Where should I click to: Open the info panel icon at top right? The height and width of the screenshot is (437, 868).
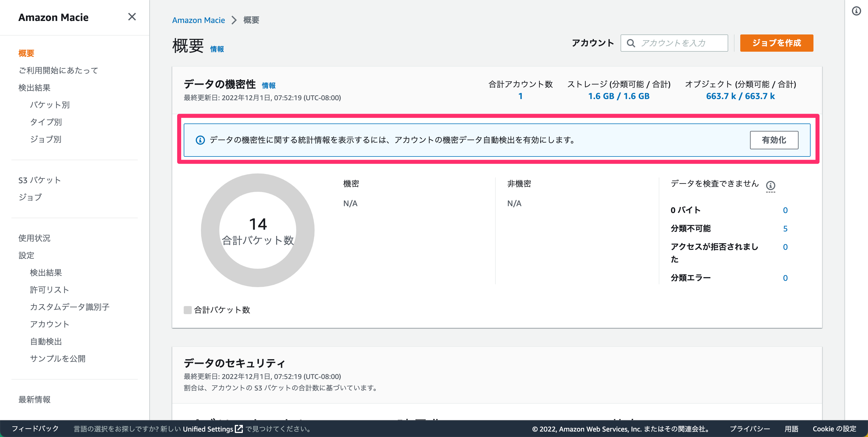tap(856, 11)
